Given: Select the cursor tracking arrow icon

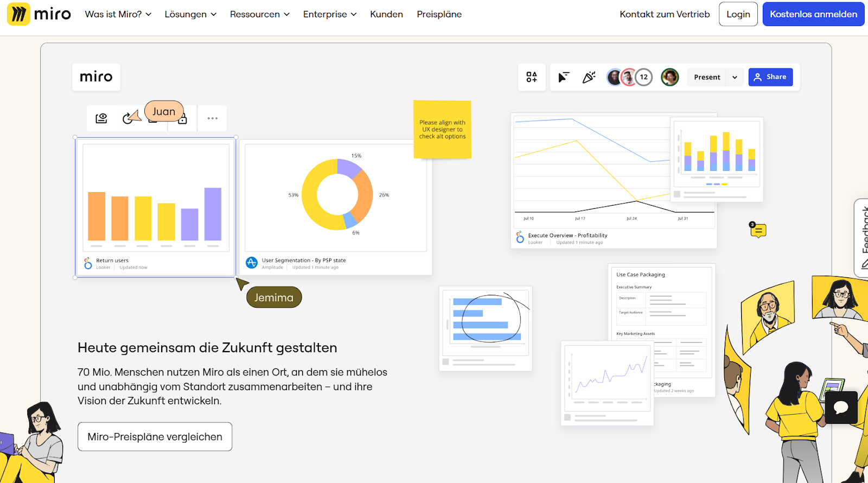Looking at the screenshot, I should coord(564,77).
